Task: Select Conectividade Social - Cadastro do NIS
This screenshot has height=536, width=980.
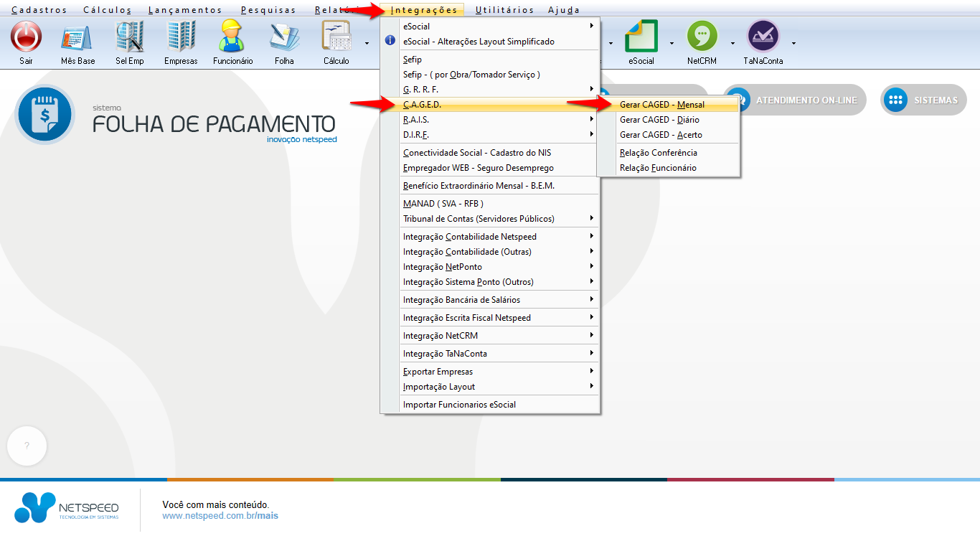Action: coord(490,153)
